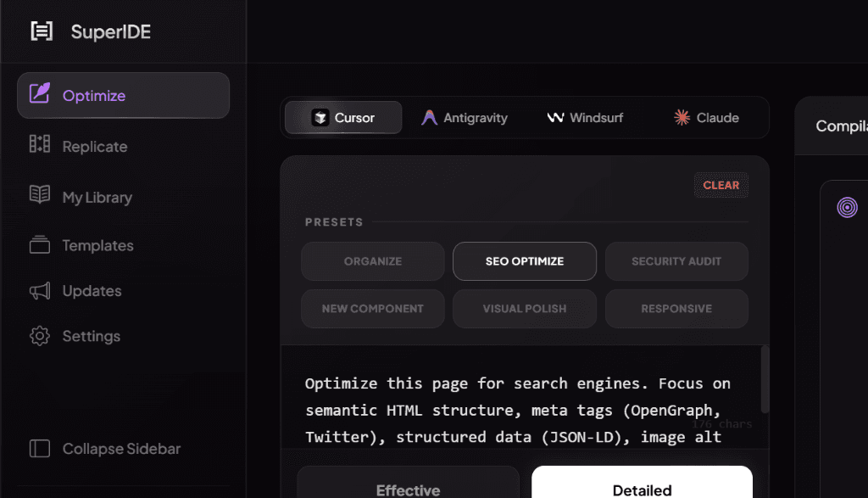Select the Optimize pen icon in the sidebar
The width and height of the screenshot is (868, 498).
(41, 94)
